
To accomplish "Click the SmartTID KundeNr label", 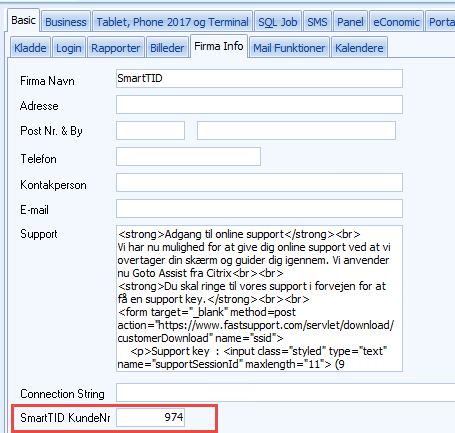I will click(x=65, y=418).
